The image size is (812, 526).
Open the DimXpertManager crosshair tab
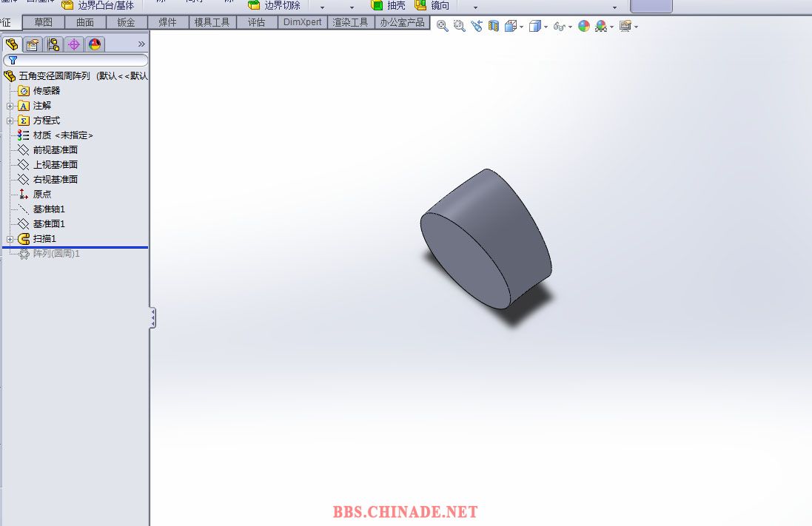click(74, 44)
